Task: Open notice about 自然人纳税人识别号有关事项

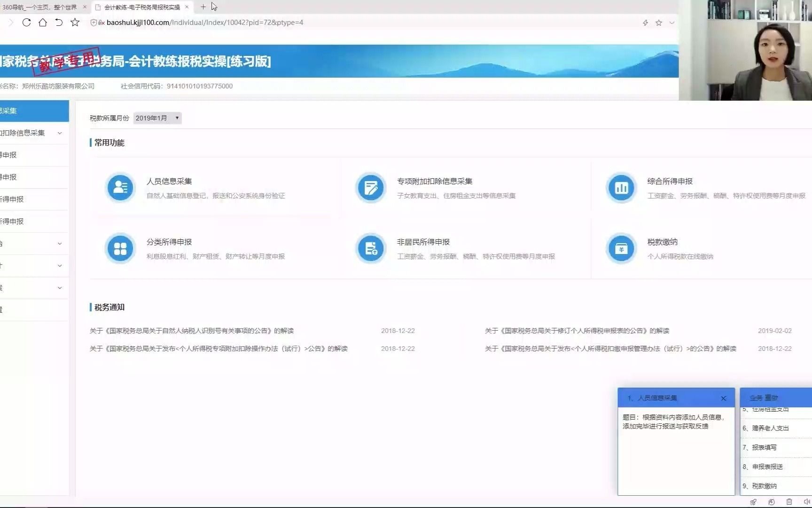Action: tap(192, 331)
